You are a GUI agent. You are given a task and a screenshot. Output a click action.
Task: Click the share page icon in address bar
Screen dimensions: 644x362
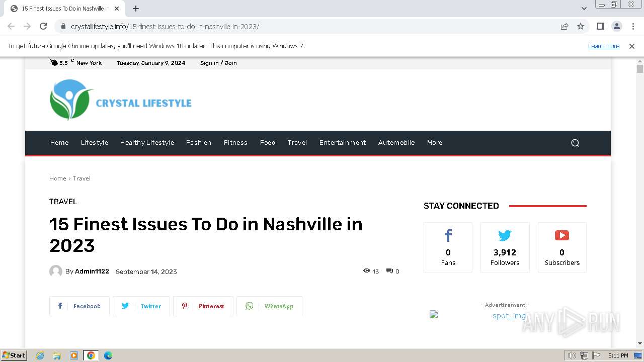point(565,26)
